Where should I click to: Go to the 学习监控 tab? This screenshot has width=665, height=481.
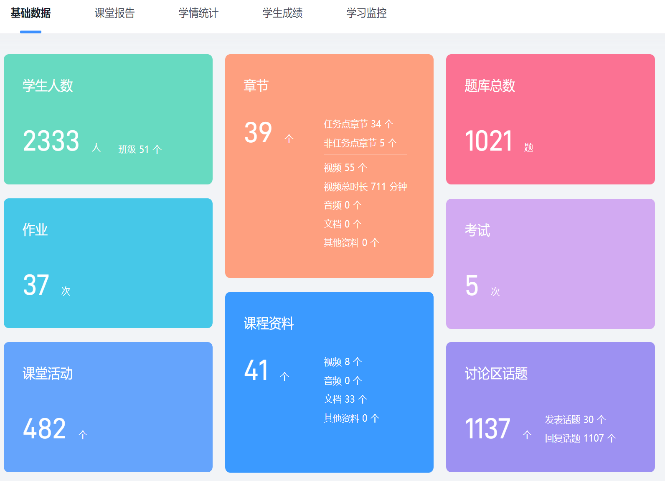tap(366, 14)
